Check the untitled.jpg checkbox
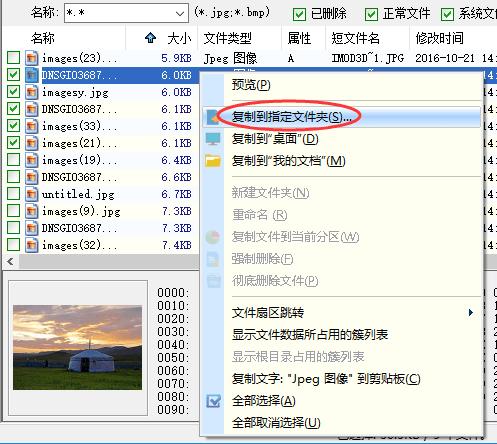 click(13, 194)
